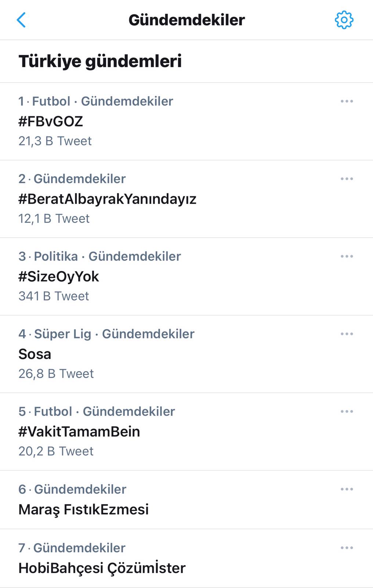Open more options for Maraş FıstıkEzmesi trend
Viewport: 373px width, 588px height.
(x=347, y=489)
